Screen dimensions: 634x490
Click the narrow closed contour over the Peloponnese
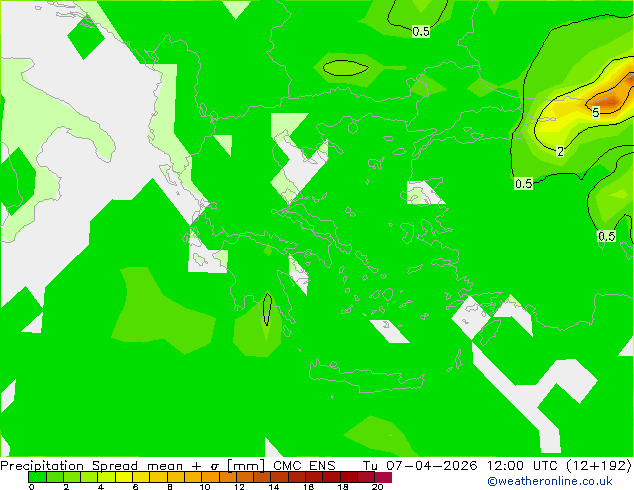click(x=267, y=309)
